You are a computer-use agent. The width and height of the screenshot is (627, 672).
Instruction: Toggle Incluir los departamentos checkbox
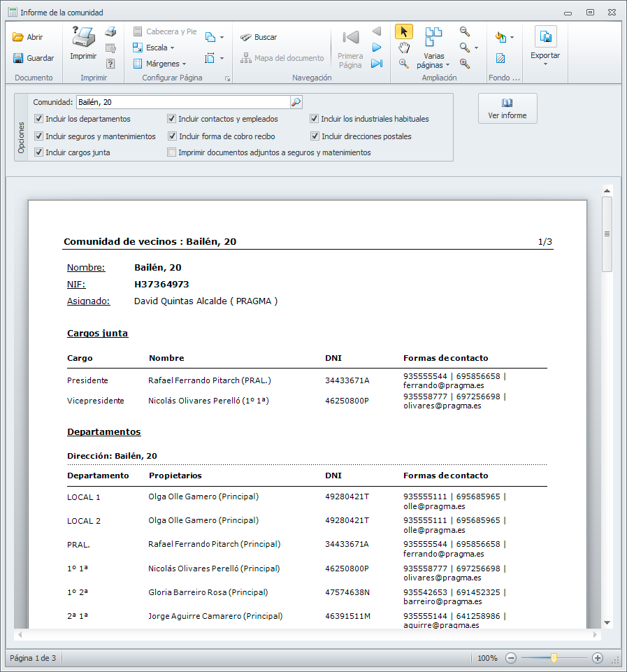(x=39, y=119)
